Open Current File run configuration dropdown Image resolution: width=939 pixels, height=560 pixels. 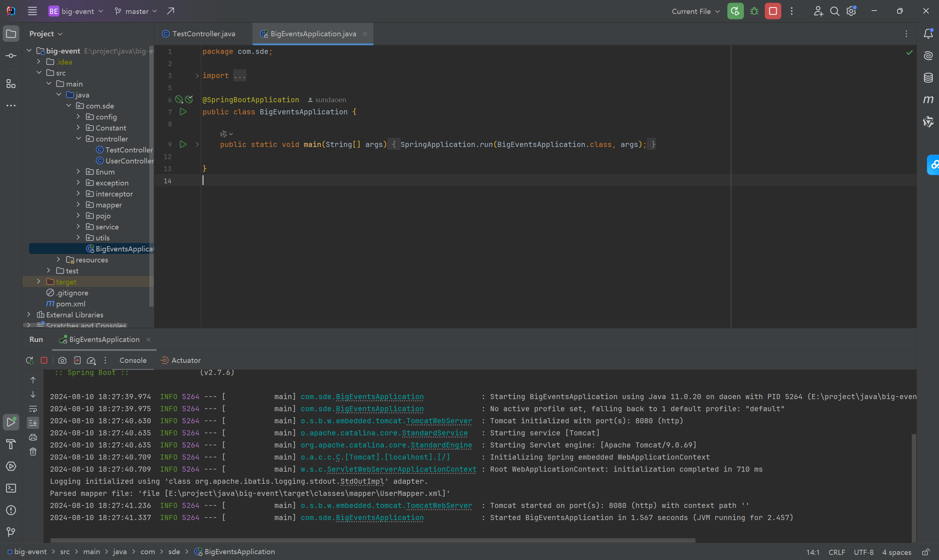pos(695,11)
